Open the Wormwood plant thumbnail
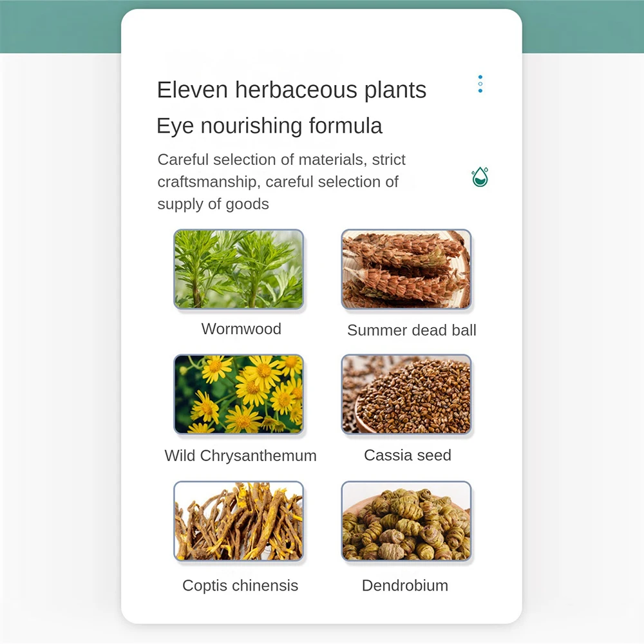The width and height of the screenshot is (644, 644). [239, 269]
